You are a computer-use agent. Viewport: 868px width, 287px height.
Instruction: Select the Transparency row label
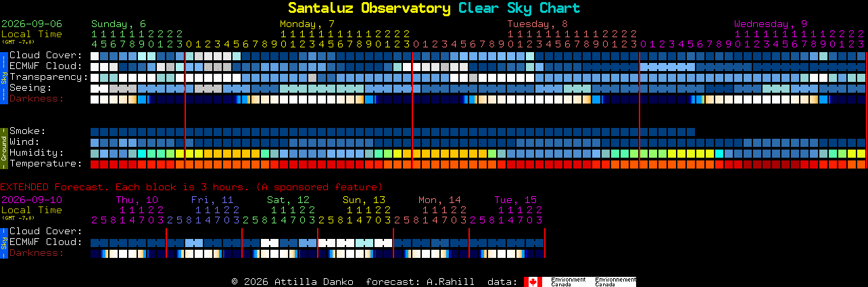pos(49,77)
